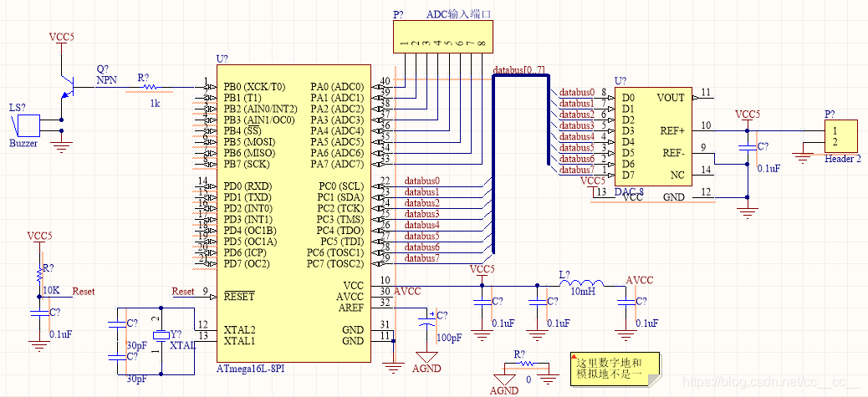Image resolution: width=868 pixels, height=397 pixels.
Task: Click the XTAL crystal symbol
Action: pyautogui.click(x=161, y=335)
